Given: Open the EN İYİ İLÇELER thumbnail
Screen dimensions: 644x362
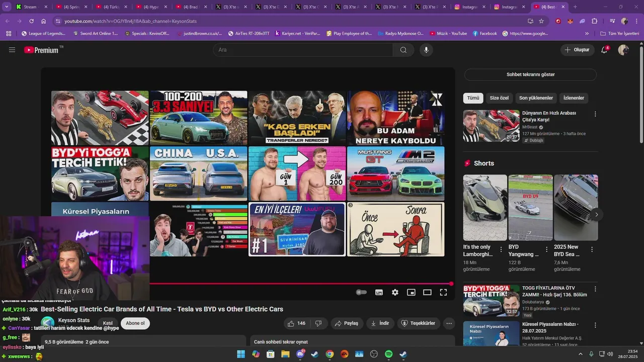Looking at the screenshot, I should [297, 229].
